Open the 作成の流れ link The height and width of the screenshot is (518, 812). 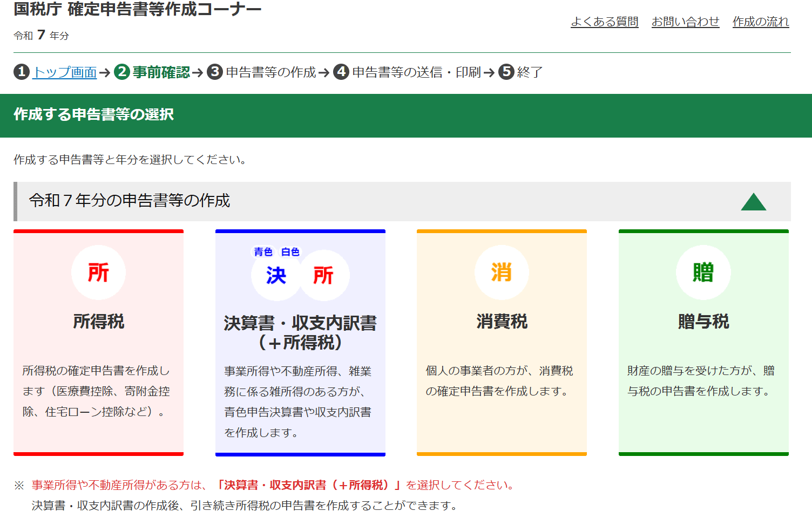760,22
